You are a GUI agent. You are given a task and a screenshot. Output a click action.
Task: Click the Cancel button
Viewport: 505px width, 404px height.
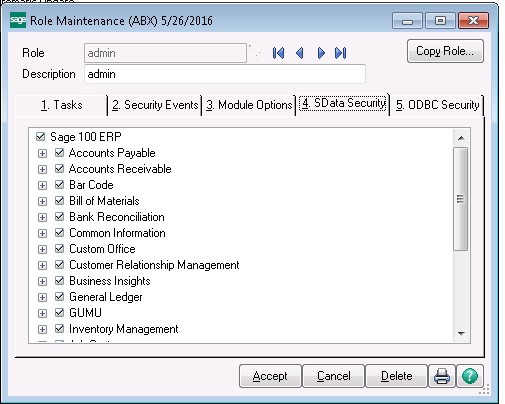click(333, 376)
